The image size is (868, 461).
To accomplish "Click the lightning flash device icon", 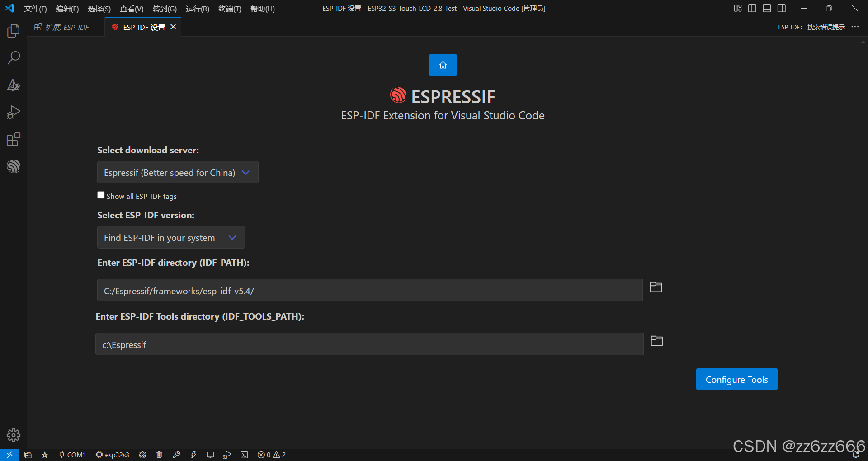I will coord(193,455).
